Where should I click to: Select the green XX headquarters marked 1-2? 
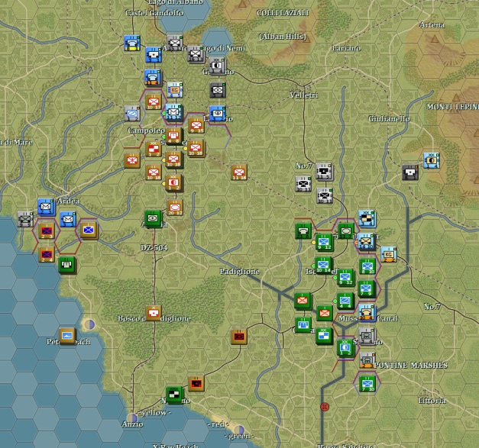pyautogui.click(x=345, y=348)
